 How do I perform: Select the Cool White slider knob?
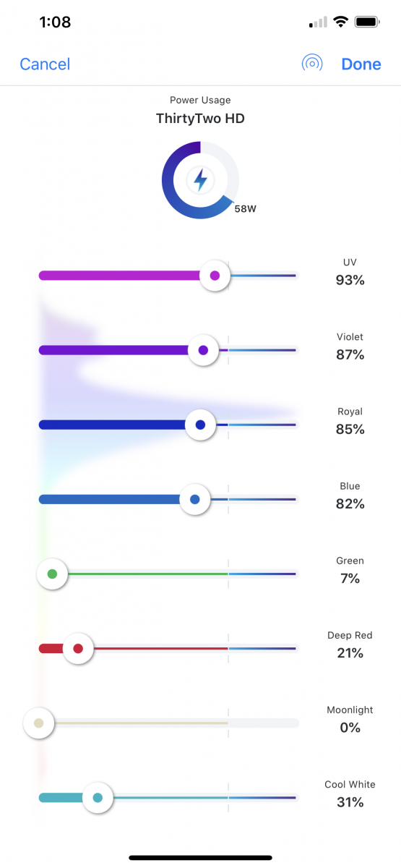pos(98,798)
